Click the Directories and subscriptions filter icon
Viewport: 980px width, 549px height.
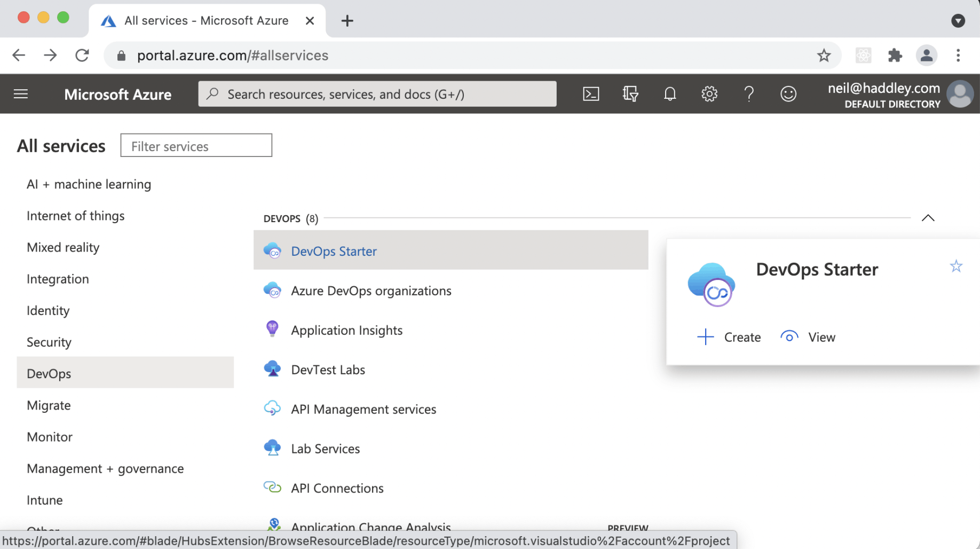[630, 94]
